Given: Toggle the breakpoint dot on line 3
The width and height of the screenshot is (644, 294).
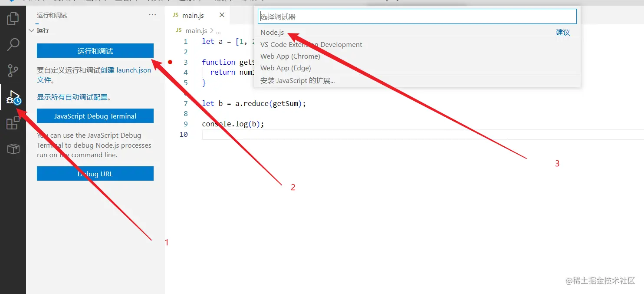Looking at the screenshot, I should 170,62.
